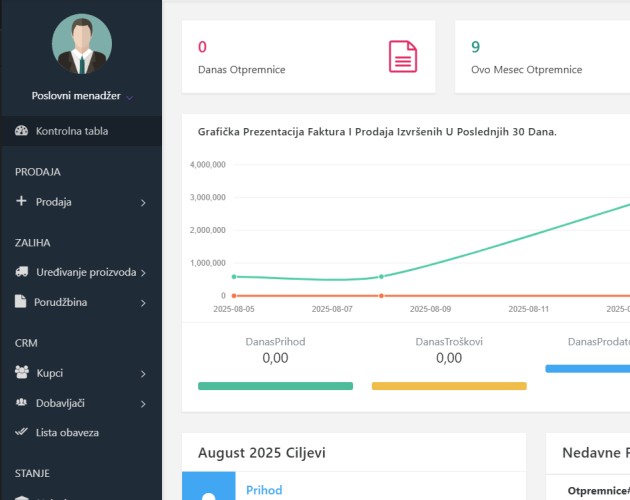This screenshot has height=500, width=630.
Task: Click the people group icon beside Kupci
Action: (x=22, y=372)
